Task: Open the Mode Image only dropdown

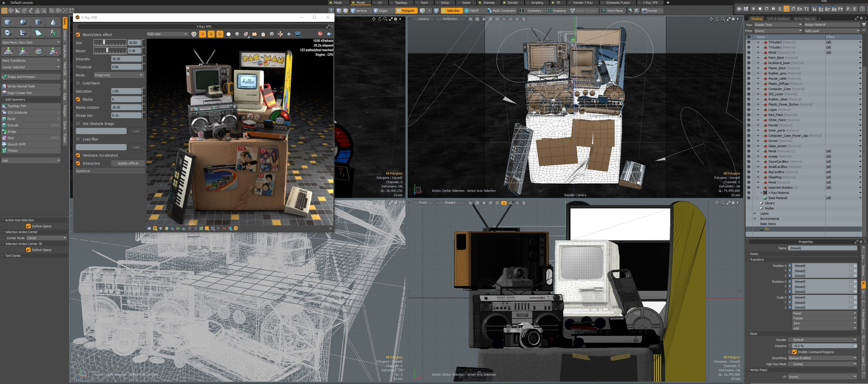Action: [118, 75]
